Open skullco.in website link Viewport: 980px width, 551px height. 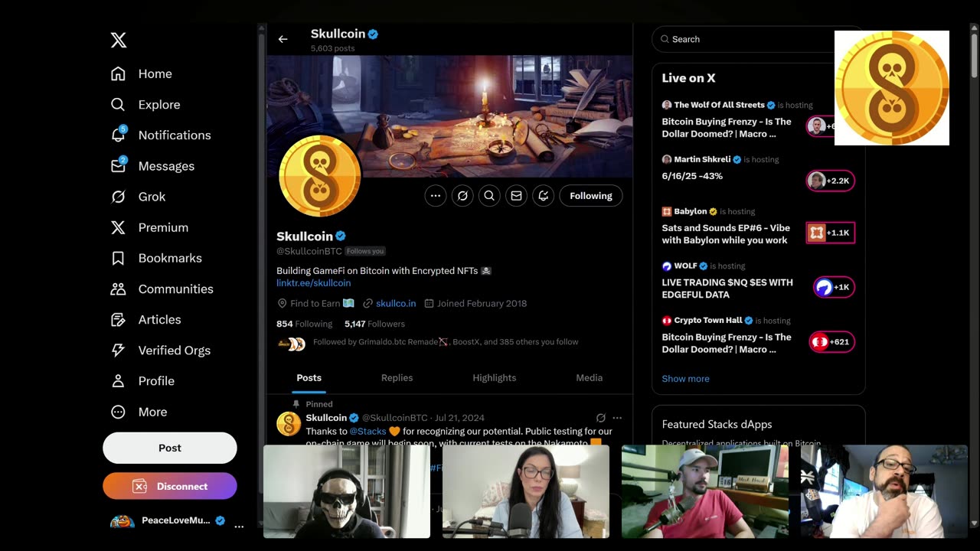coord(396,304)
